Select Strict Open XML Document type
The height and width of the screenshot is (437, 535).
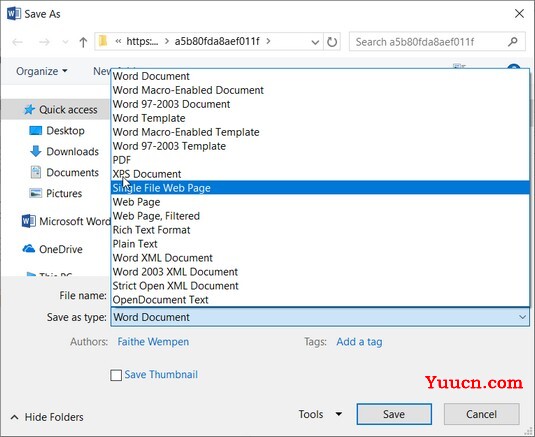(320, 286)
